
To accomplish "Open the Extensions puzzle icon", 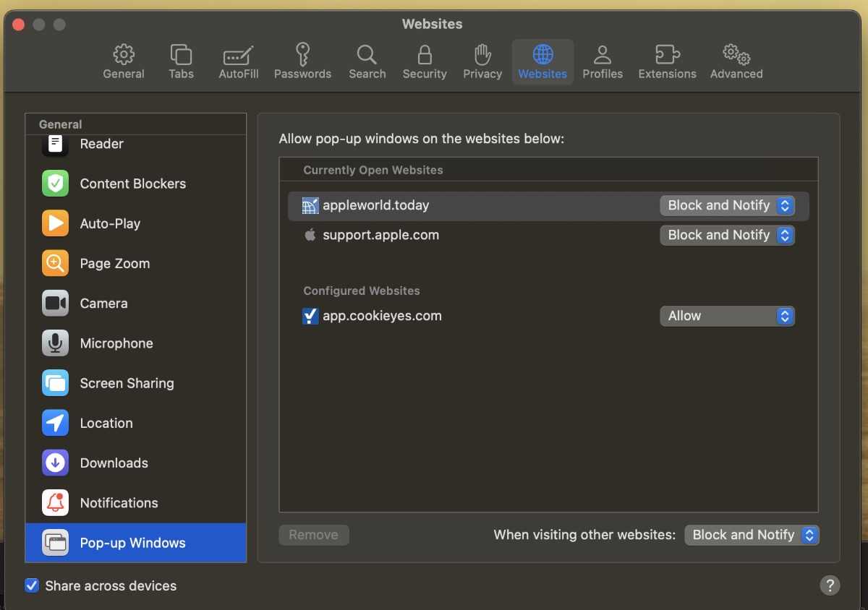I will point(667,54).
